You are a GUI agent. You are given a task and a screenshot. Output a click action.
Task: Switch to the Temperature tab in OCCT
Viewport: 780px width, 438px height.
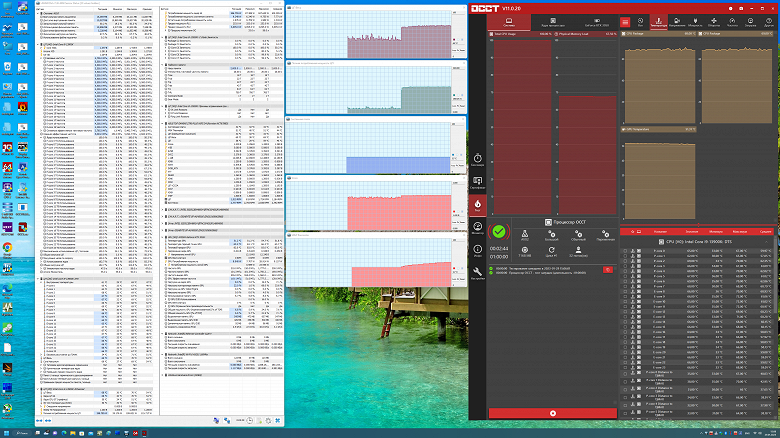(659, 22)
